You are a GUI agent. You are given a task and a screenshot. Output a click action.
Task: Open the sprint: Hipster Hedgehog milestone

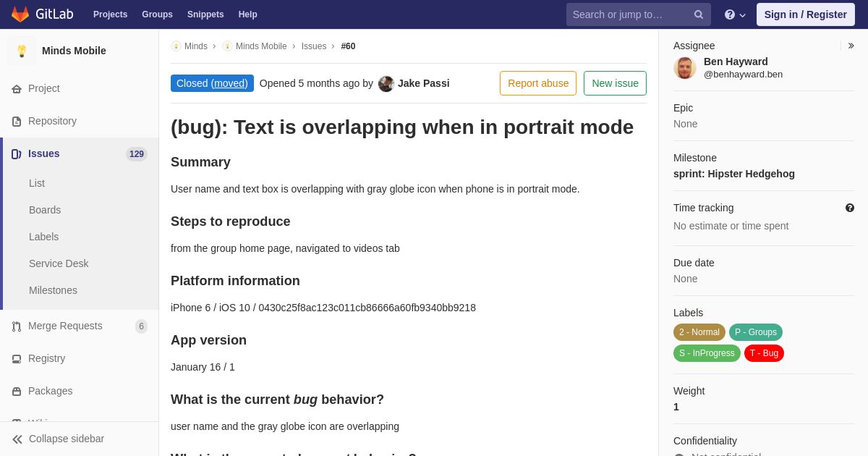coord(734,174)
